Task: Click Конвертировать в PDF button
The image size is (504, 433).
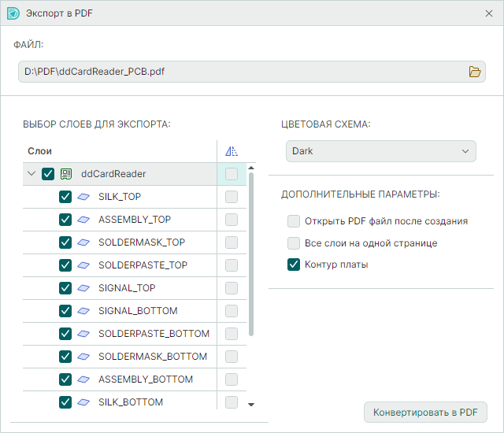Action: coord(425,412)
